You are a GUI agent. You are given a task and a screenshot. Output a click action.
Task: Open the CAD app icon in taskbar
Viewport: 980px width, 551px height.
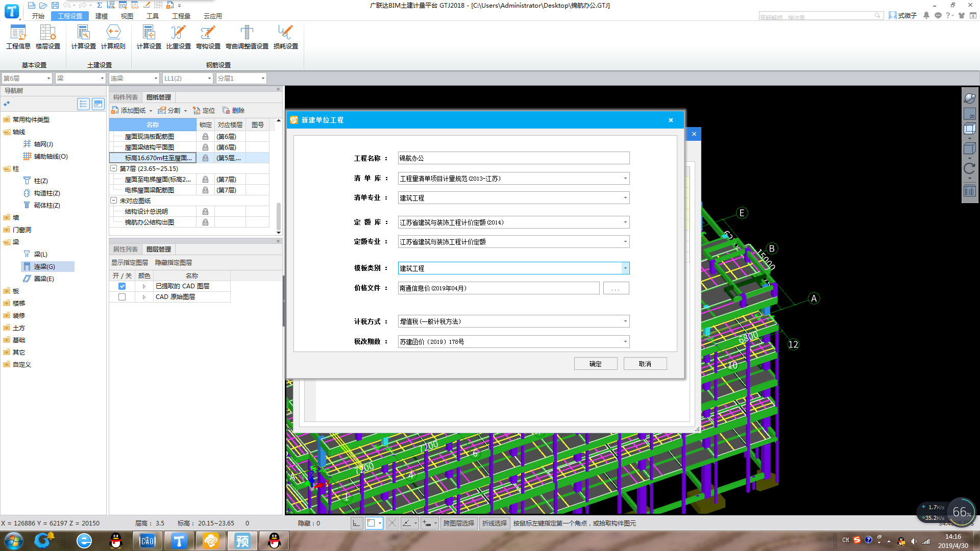point(147,541)
